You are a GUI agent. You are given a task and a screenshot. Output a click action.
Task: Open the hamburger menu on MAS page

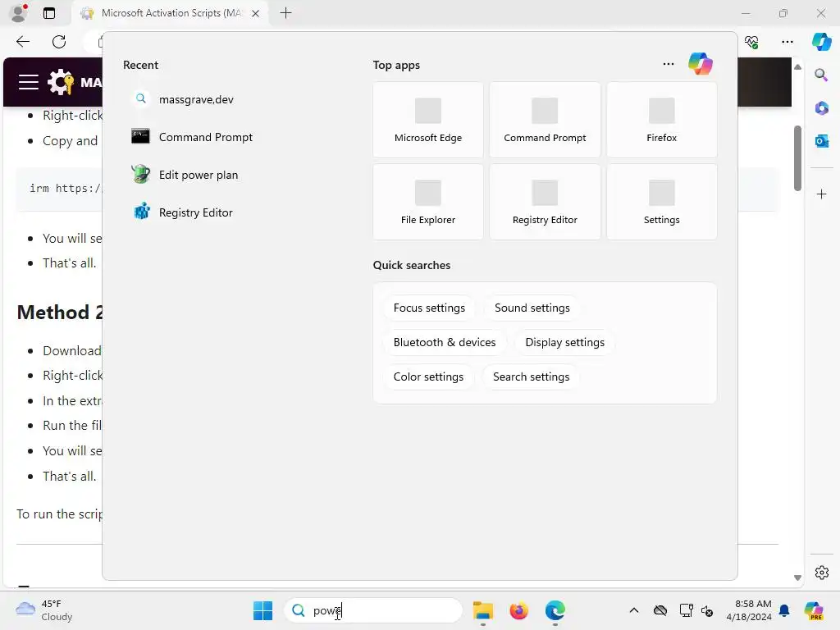tap(29, 83)
